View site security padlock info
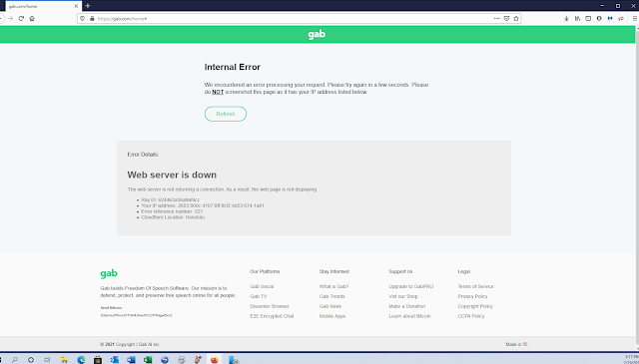639x364 pixels. [x=92, y=18]
